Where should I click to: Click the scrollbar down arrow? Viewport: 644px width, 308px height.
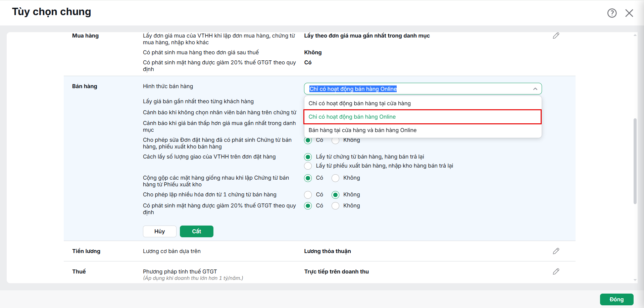click(x=635, y=280)
